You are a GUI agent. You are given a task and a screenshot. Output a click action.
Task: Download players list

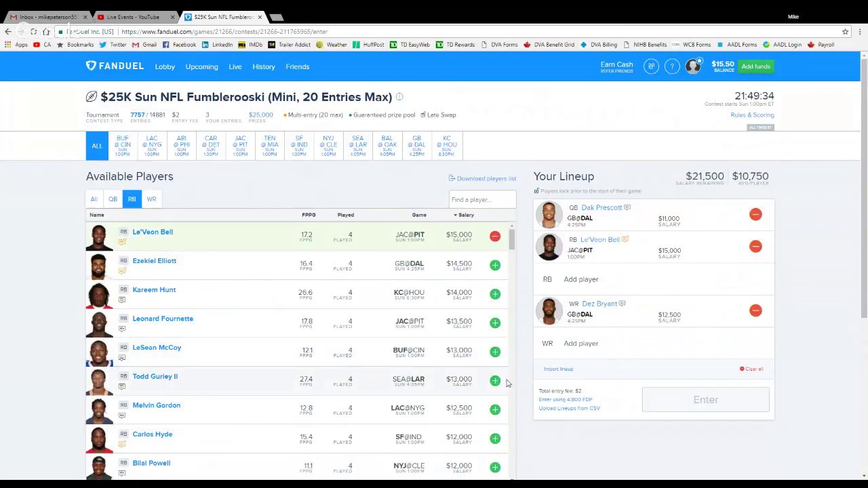482,178
